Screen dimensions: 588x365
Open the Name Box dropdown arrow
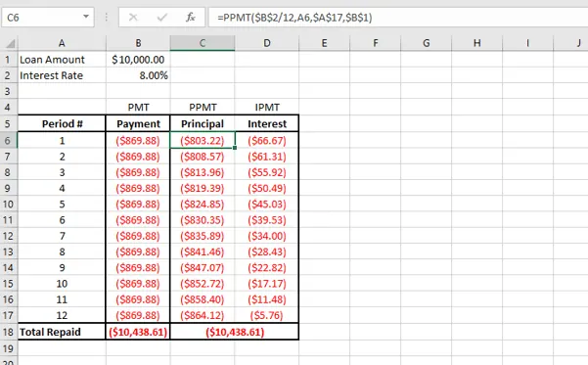[86, 17]
